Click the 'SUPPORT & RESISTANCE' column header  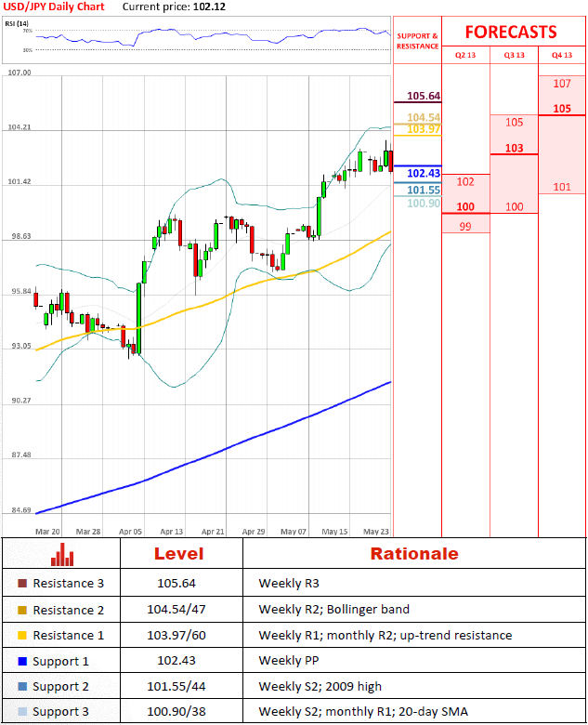click(417, 41)
